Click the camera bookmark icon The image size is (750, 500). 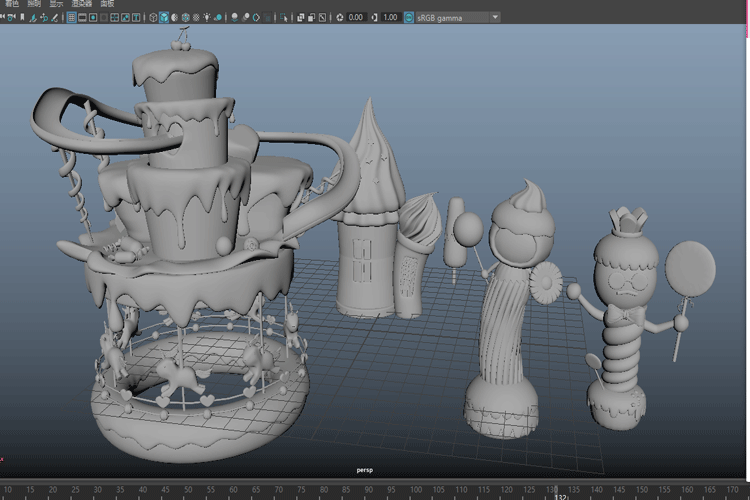(x=21, y=17)
